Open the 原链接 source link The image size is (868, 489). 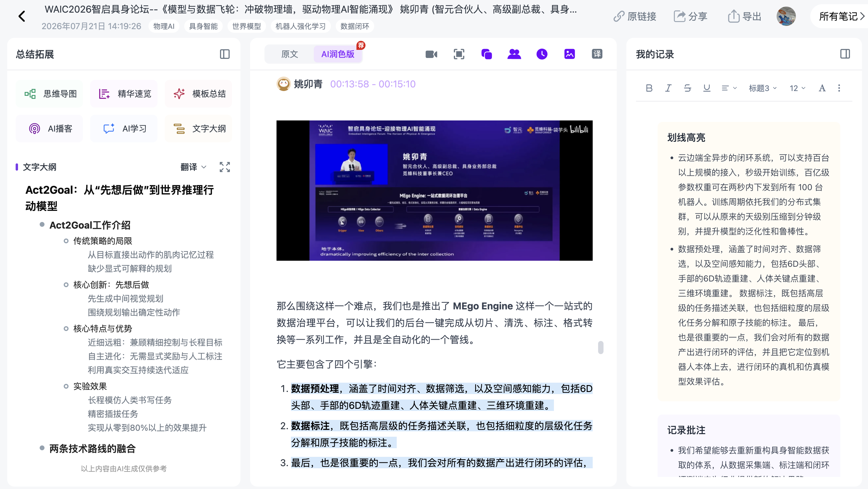(635, 16)
